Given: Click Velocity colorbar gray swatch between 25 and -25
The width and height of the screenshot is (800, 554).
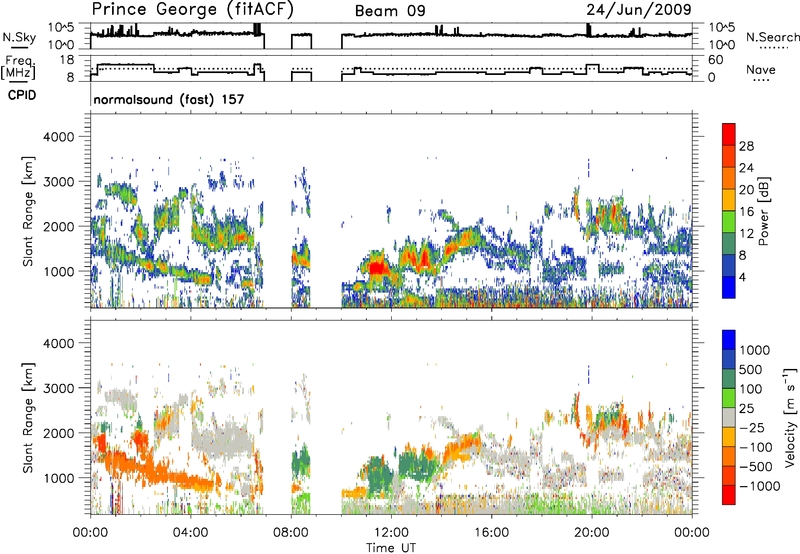Looking at the screenshot, I should pos(729,417).
